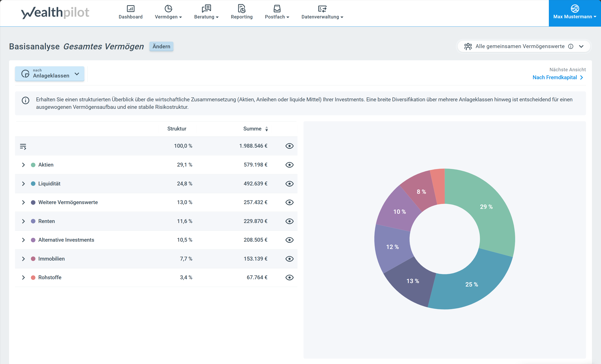Open the nach Anlageklassen dropdown

[x=50, y=74]
